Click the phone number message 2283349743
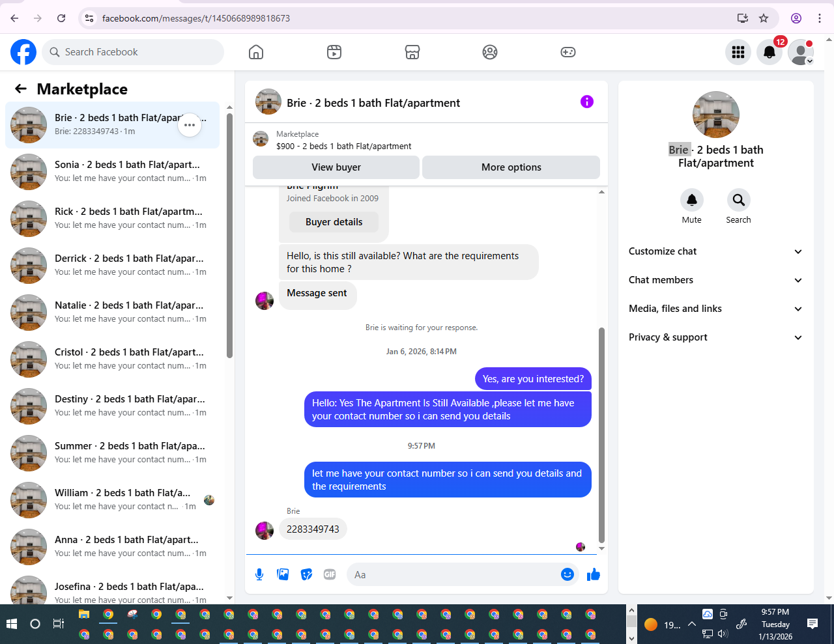The width and height of the screenshot is (834, 644). coord(313,529)
